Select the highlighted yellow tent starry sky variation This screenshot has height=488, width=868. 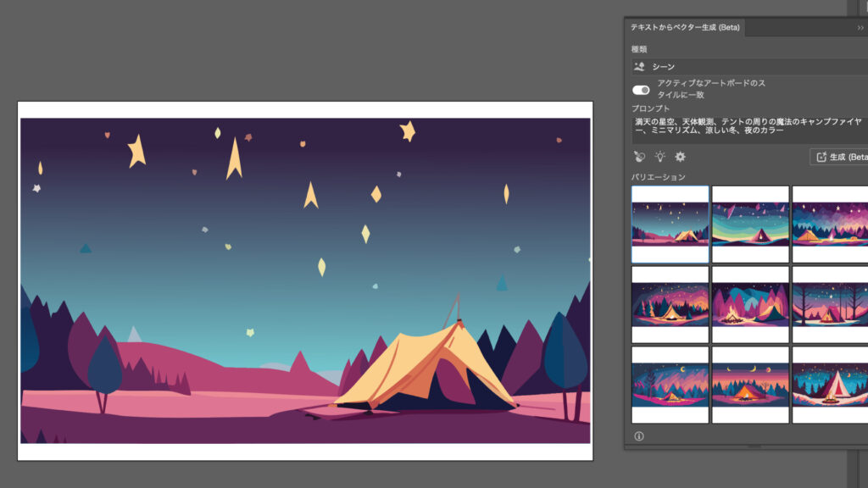(670, 225)
